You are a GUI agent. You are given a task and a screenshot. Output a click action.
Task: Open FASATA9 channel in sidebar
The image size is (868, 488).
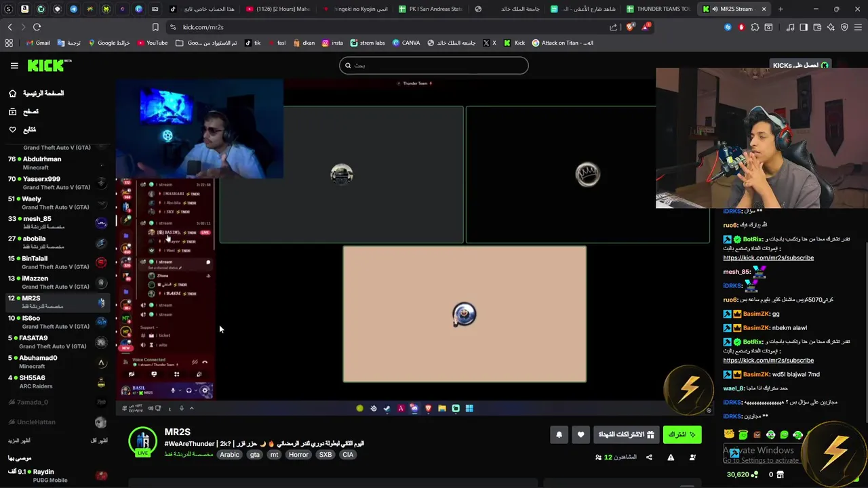pos(58,342)
